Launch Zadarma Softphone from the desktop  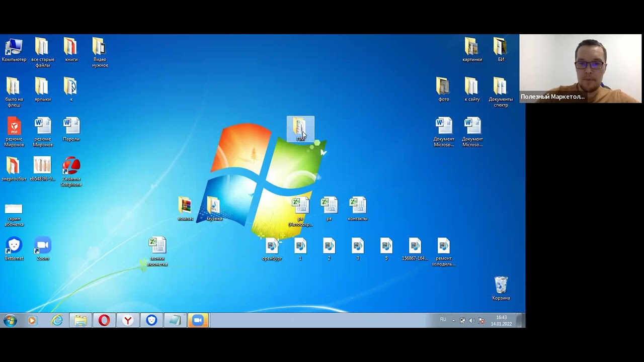pos(71,166)
